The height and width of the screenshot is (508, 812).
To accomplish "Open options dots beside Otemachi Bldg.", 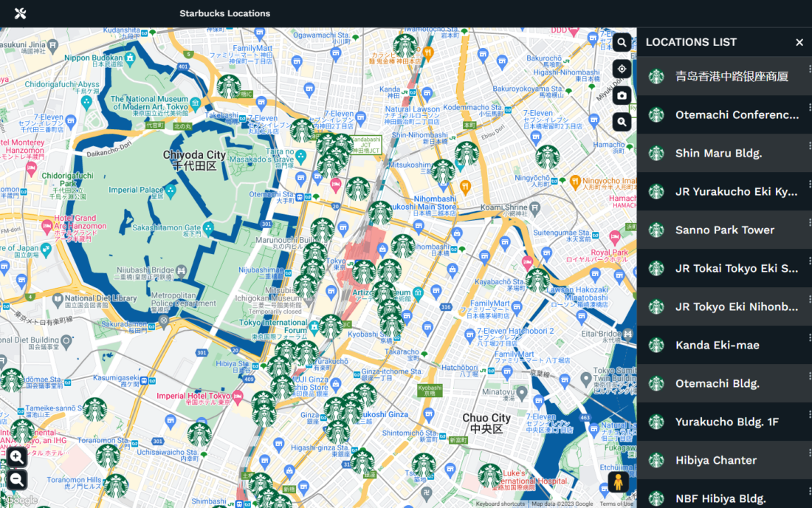I will (809, 376).
